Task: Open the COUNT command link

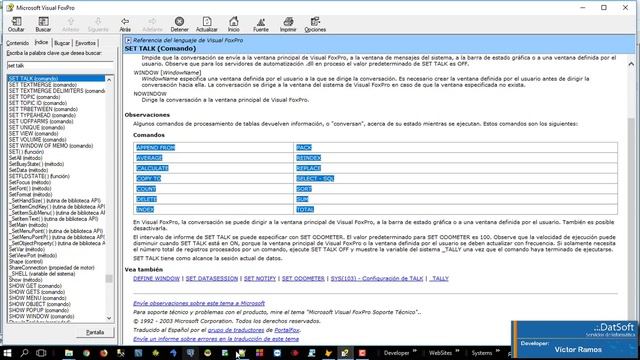Action: 146,189
